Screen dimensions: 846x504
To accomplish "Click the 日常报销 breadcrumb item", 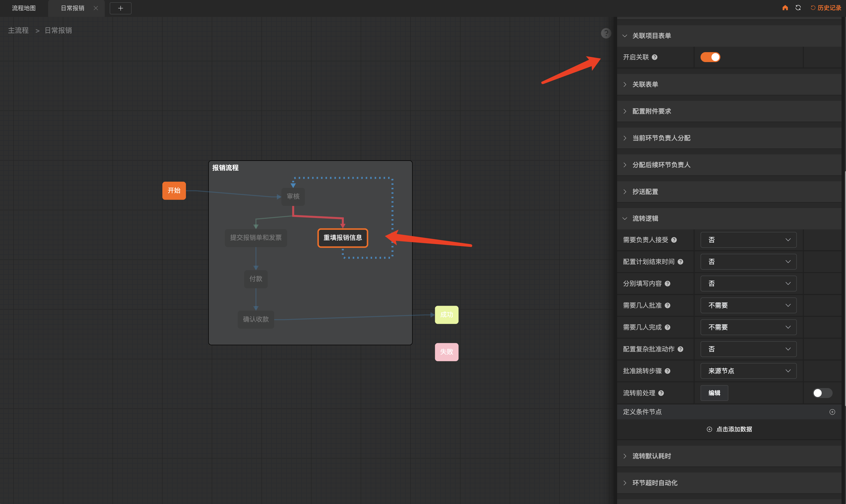I will (58, 31).
